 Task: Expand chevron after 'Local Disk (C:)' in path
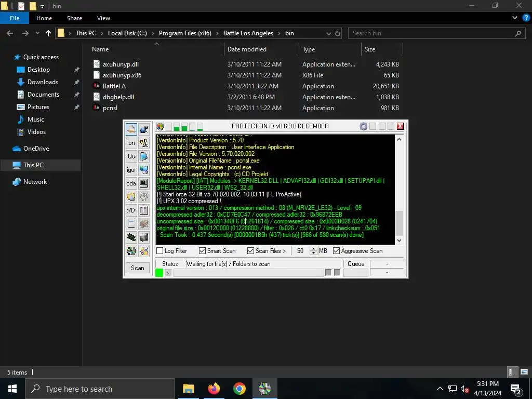tap(153, 33)
